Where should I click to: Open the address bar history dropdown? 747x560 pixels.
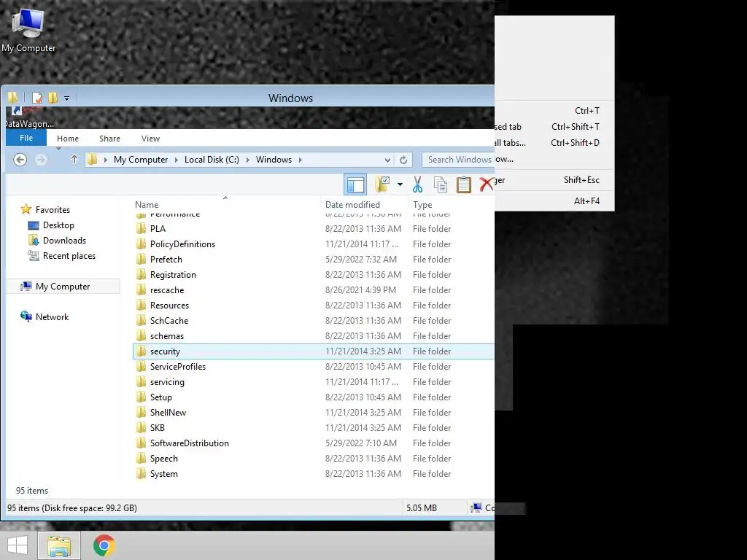click(x=388, y=160)
